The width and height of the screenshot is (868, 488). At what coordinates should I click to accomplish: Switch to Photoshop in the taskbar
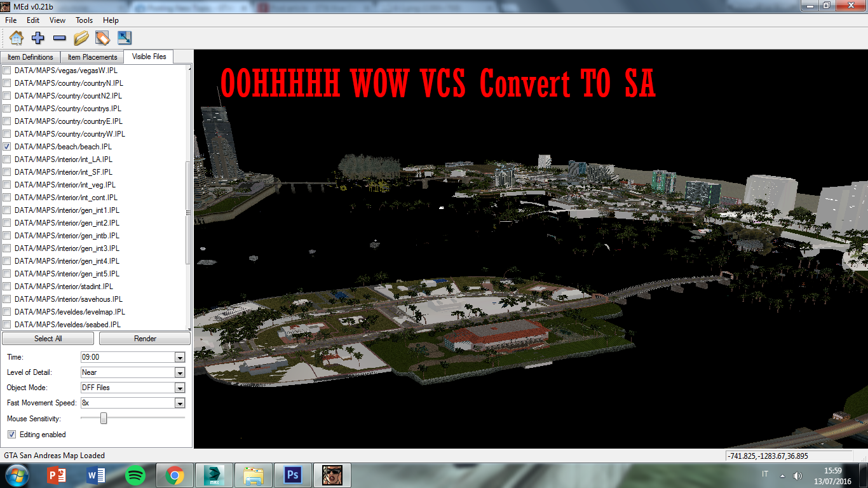point(293,475)
